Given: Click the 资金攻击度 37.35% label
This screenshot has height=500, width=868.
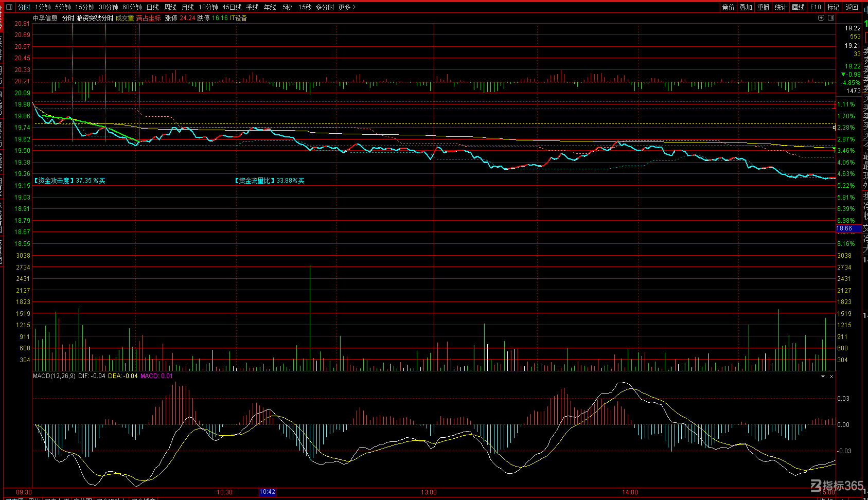Looking at the screenshot, I should [x=69, y=181].
